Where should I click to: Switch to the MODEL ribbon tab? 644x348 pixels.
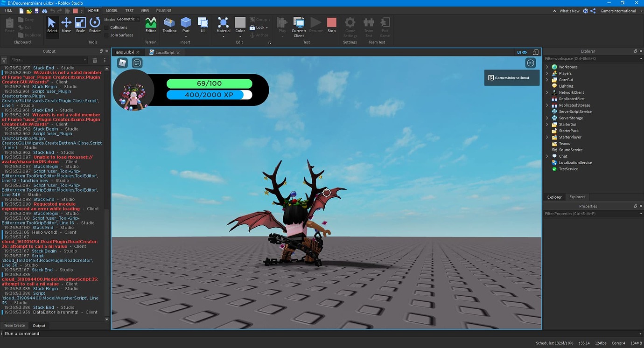click(112, 10)
